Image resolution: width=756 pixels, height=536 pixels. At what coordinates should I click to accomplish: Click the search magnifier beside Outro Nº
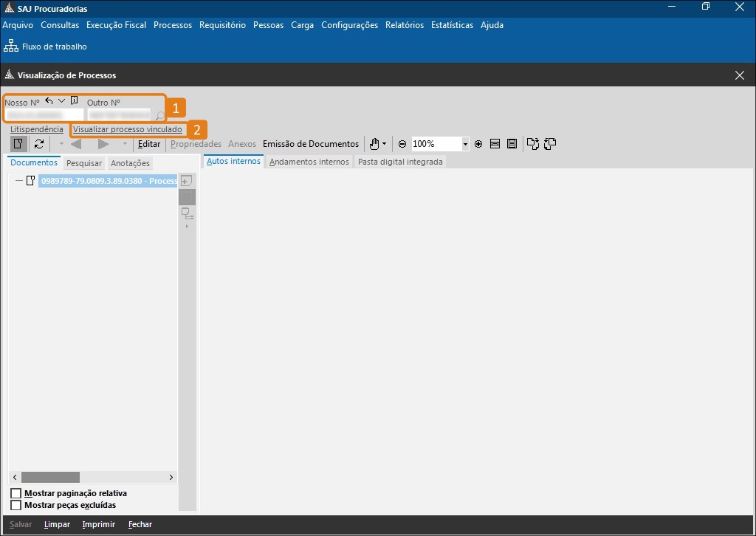point(159,116)
